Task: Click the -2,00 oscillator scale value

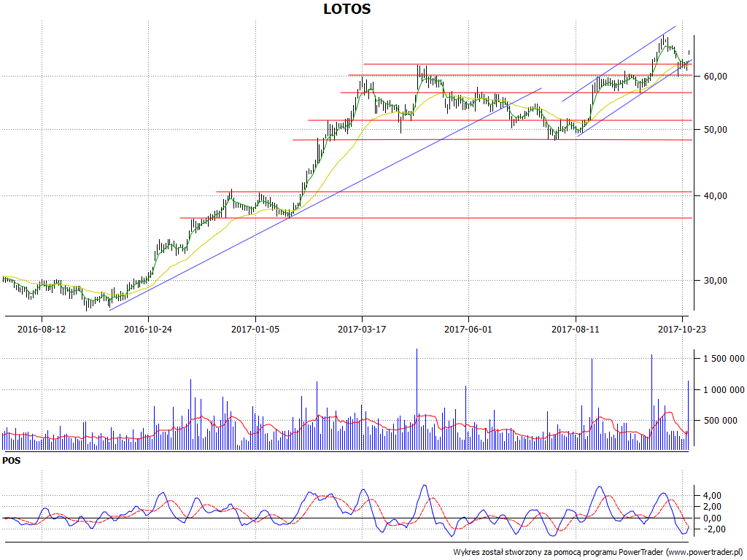Action: pos(716,529)
